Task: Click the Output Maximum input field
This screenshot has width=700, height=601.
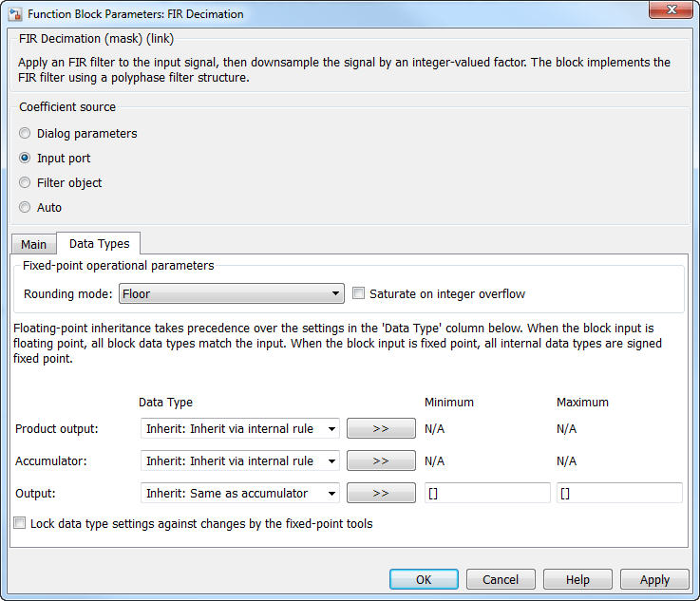Action: click(x=619, y=493)
